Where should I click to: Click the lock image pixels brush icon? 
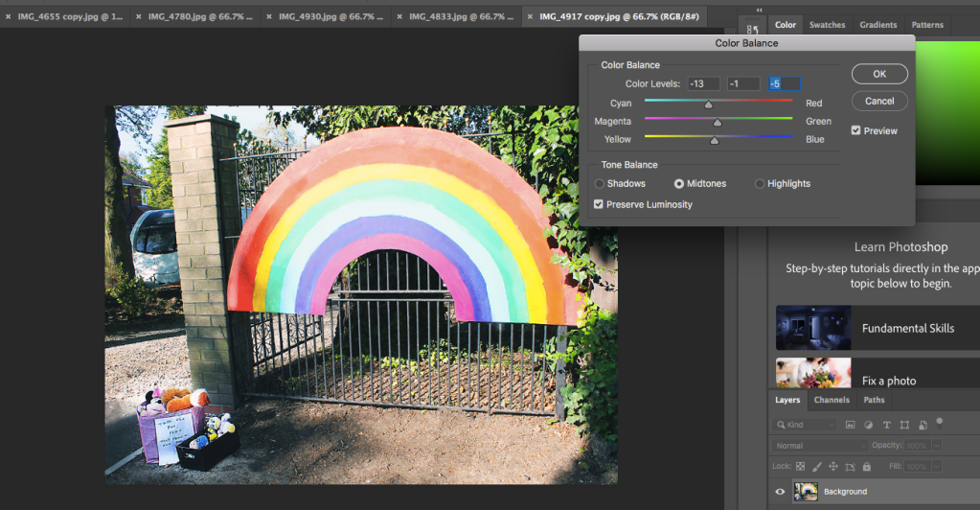coord(816,467)
